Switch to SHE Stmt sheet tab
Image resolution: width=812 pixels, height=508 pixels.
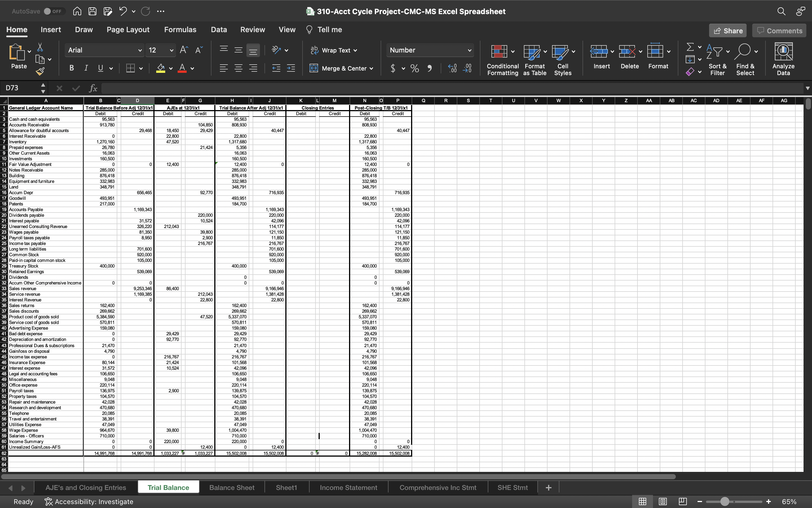[513, 487]
